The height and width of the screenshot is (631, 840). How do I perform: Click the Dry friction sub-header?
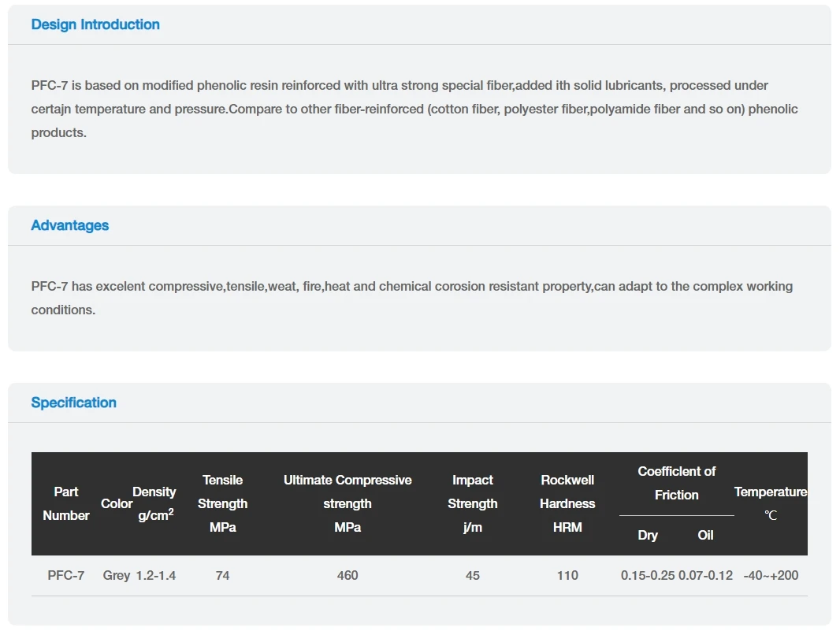pos(648,536)
